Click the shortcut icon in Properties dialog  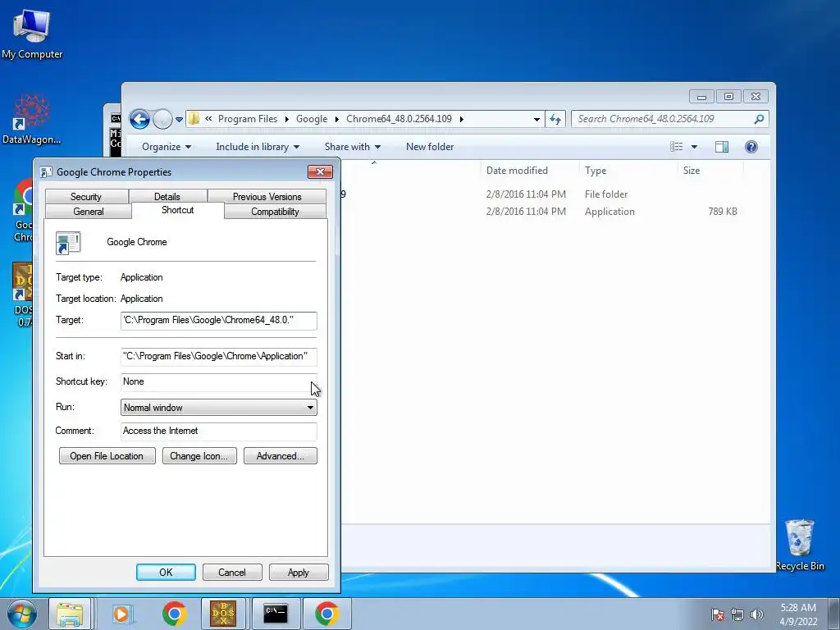coord(68,243)
